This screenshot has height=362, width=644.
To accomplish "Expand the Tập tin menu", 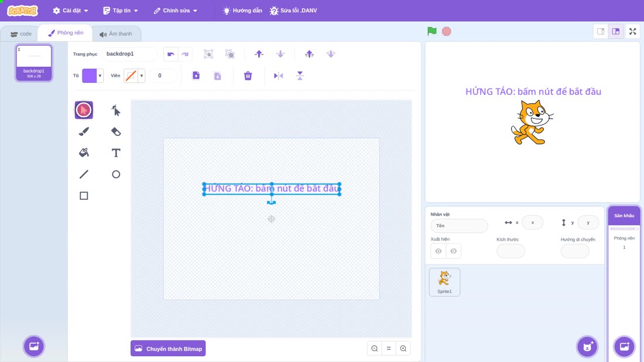I will point(121,11).
